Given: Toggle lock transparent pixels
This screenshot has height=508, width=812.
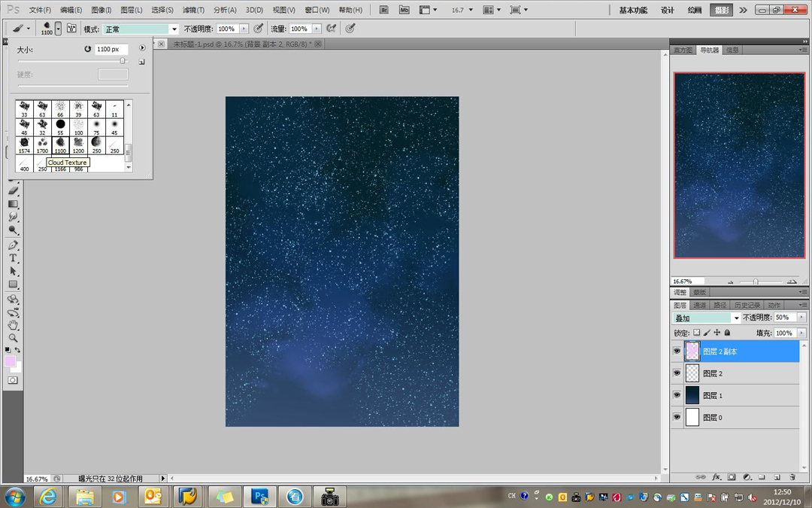Looking at the screenshot, I should point(696,333).
